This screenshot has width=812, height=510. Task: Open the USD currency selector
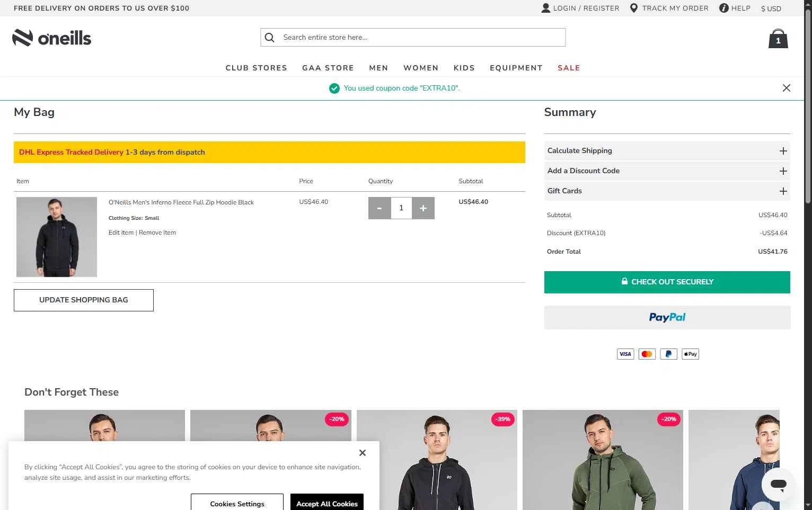click(771, 8)
